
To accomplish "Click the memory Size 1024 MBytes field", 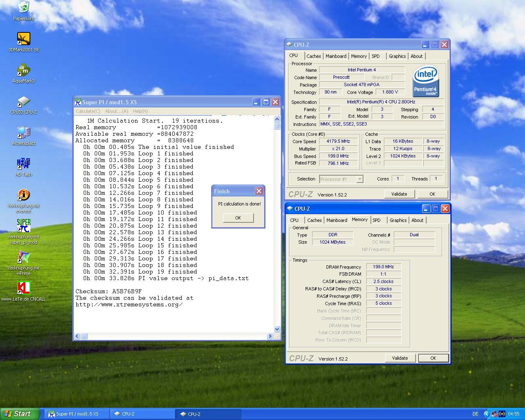I will (x=333, y=242).
